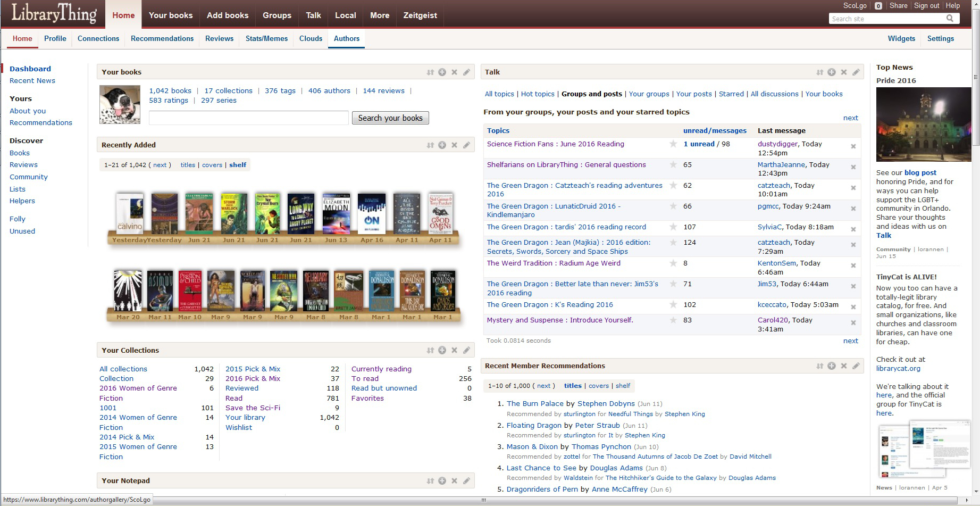Click the reorder icon in Recently Added header
This screenshot has height=506, width=980.
pos(430,145)
